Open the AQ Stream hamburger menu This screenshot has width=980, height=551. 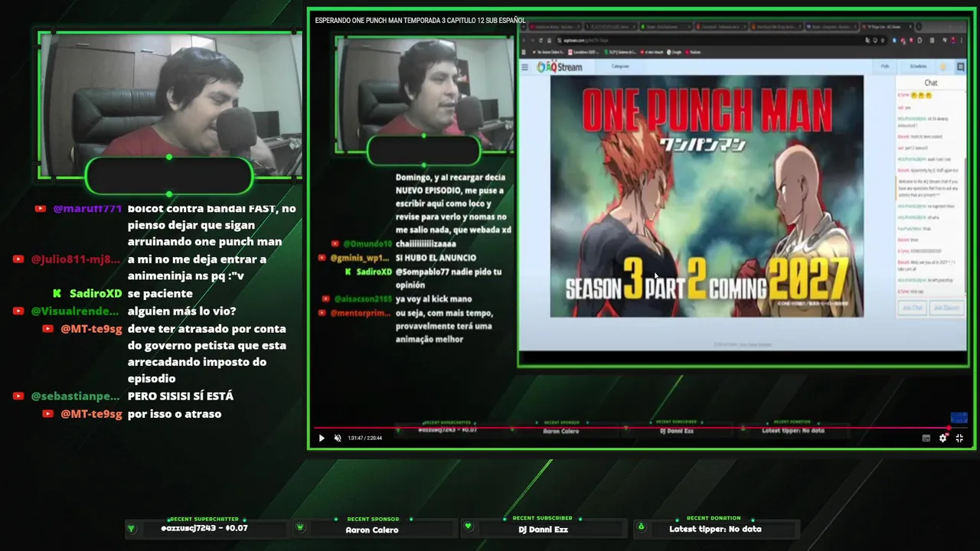click(524, 67)
